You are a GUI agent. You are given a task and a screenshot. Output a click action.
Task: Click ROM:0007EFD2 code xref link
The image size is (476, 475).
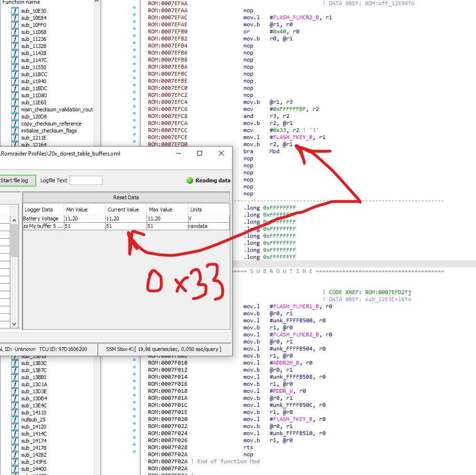[388, 292]
